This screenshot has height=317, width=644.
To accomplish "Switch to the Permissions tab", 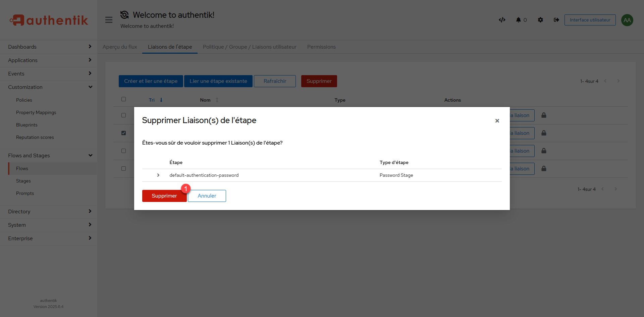I will pyautogui.click(x=321, y=47).
